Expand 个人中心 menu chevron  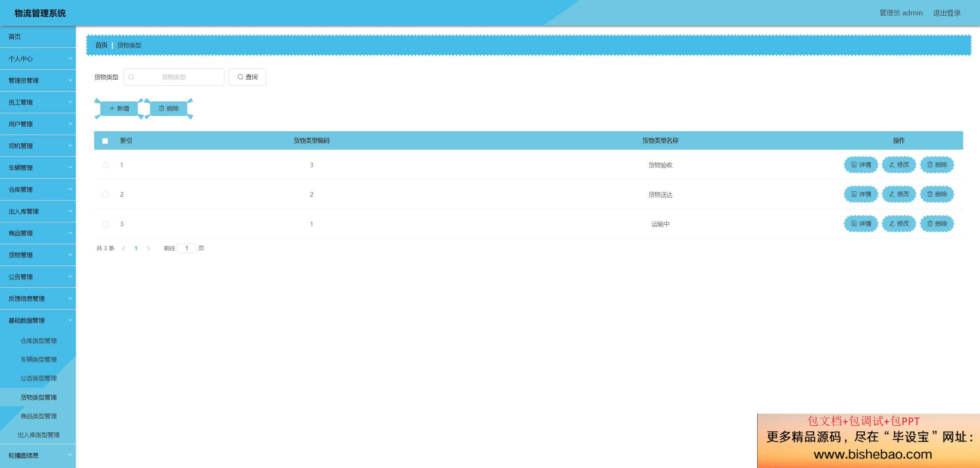click(x=70, y=59)
